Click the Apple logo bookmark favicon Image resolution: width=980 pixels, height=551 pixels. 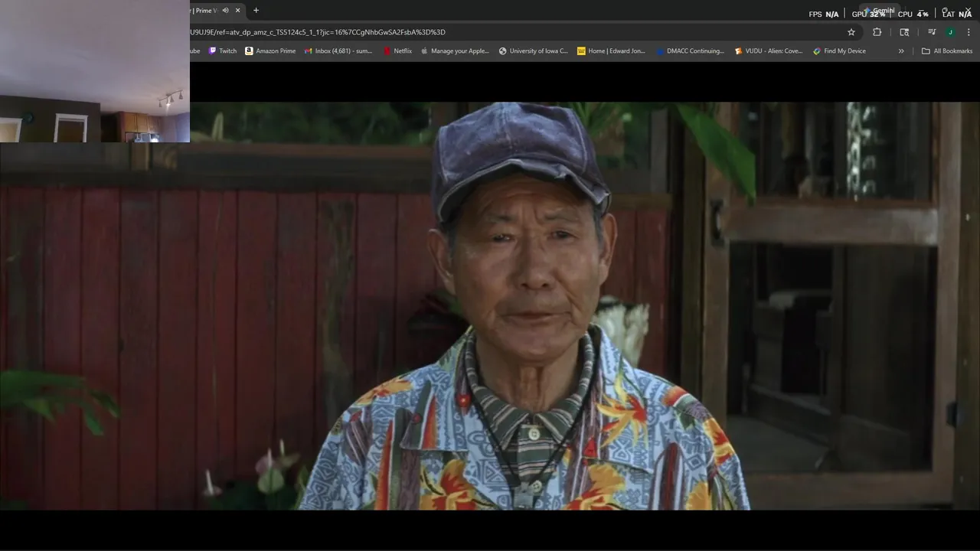[x=425, y=51]
